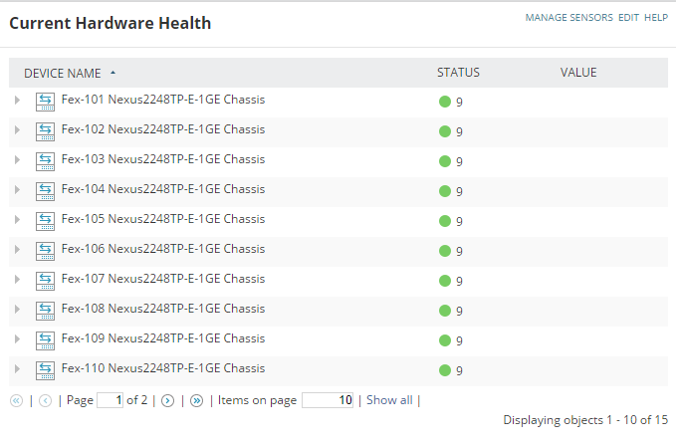Select Fex-110 Nexus2248TP-E-1GE Chassis text
The width and height of the screenshot is (676, 432).
point(163,368)
